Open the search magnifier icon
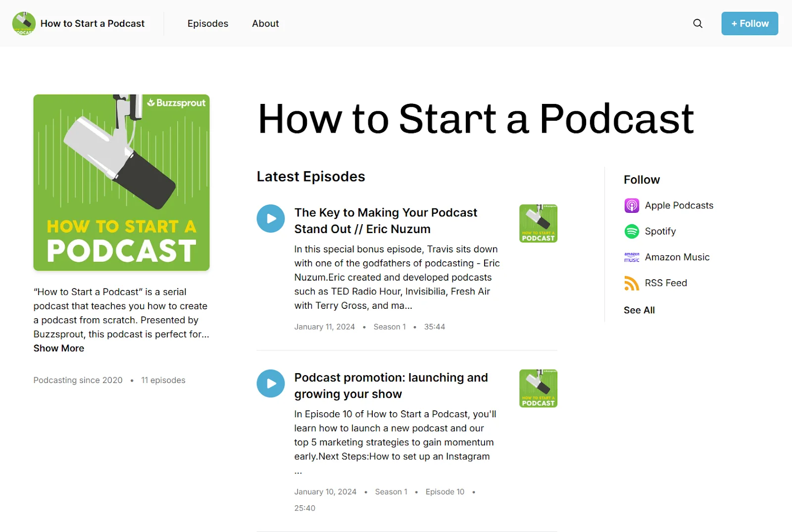 (x=697, y=23)
